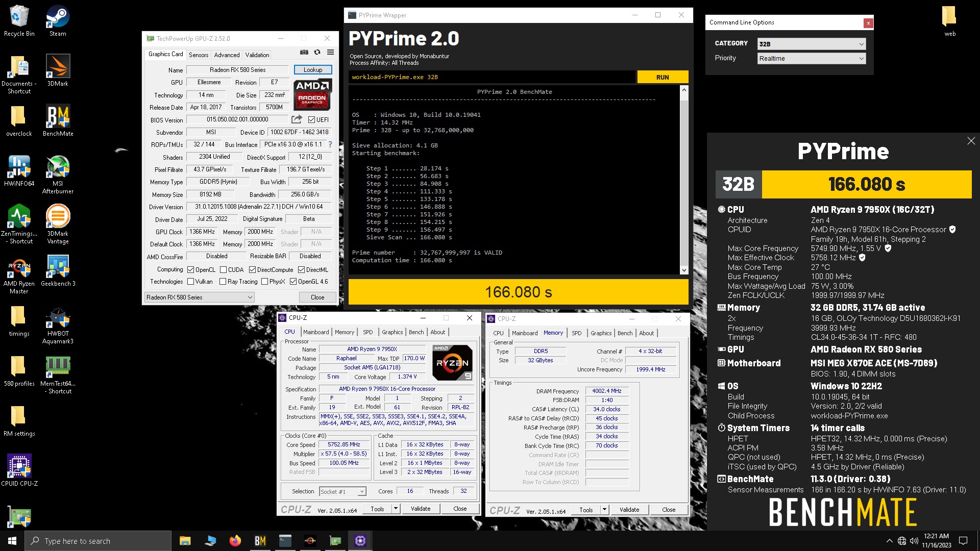Toggle the DirectML checkbox
This screenshot has width=980, height=551.
tap(301, 270)
